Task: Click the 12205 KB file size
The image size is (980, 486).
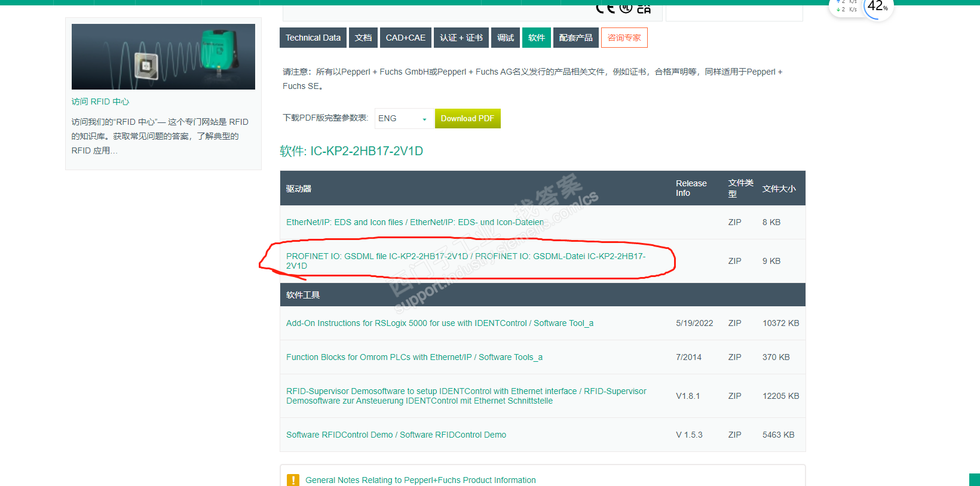Action: [780, 396]
